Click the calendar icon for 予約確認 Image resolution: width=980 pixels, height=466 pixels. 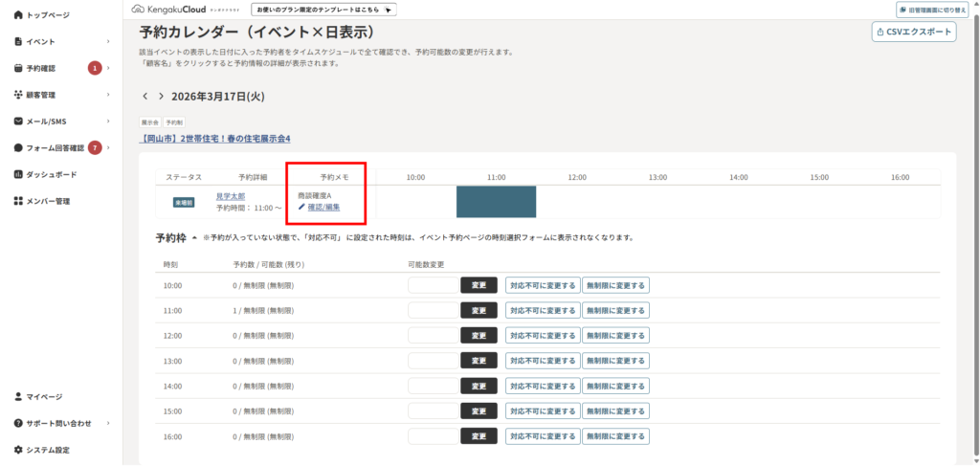pos(18,68)
